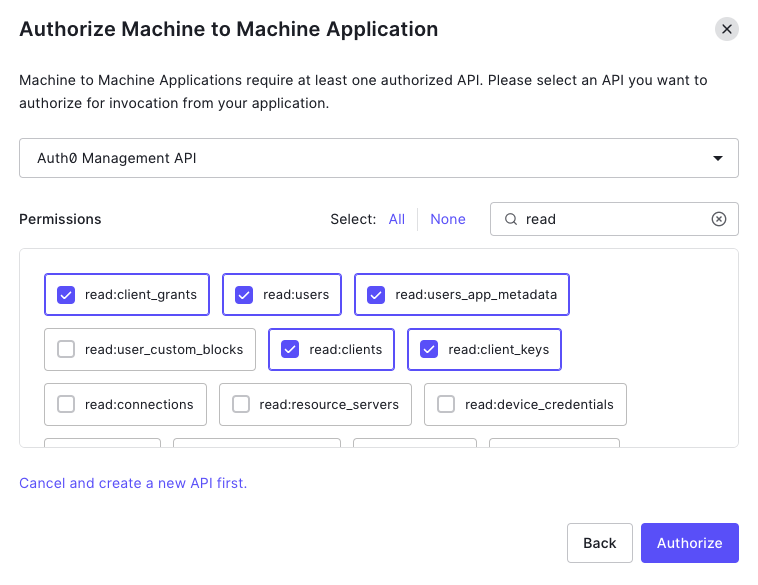Uncheck read:clients permission
This screenshot has height=585, width=758.
pyautogui.click(x=290, y=349)
